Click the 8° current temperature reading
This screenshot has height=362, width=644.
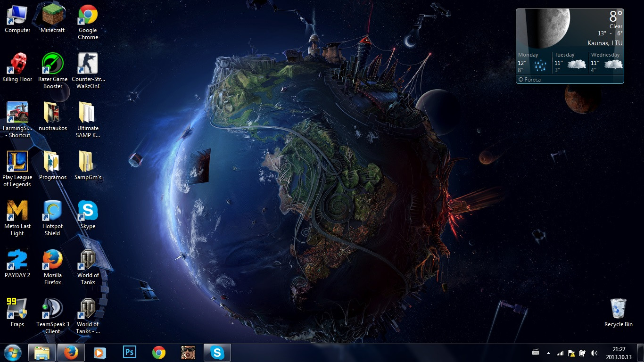[x=616, y=16]
